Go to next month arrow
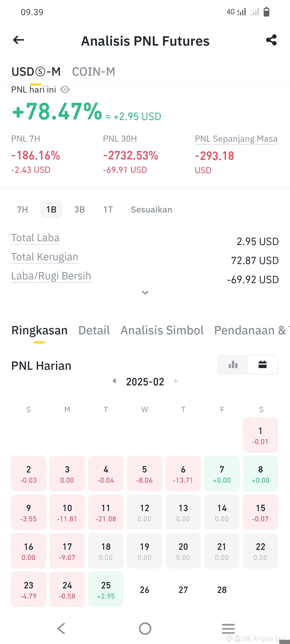Image resolution: width=290 pixels, height=644 pixels. pyautogui.click(x=176, y=381)
